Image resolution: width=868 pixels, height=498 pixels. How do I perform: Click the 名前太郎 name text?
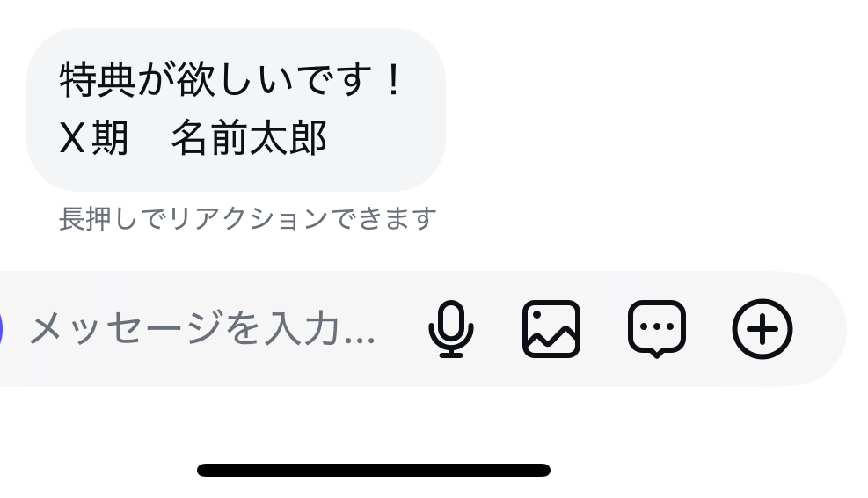[x=249, y=137]
